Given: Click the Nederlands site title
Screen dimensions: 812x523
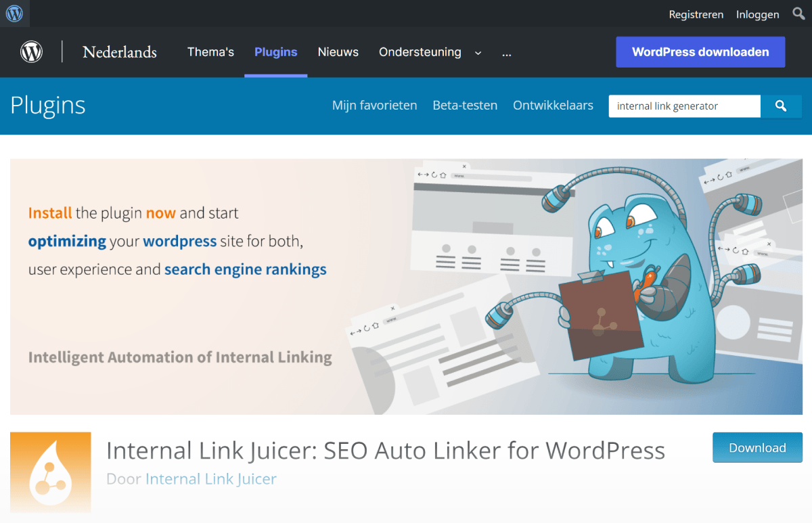Looking at the screenshot, I should click(x=120, y=52).
